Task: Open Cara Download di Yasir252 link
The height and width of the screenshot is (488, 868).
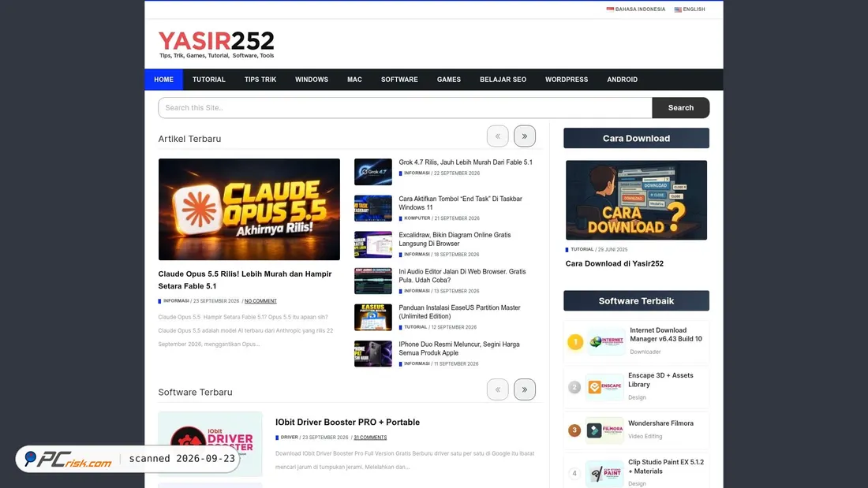Action: click(614, 264)
